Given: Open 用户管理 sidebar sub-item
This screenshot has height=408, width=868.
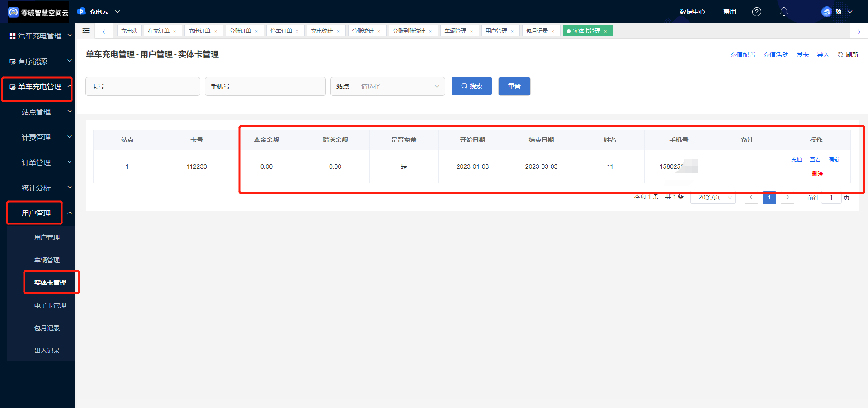Looking at the screenshot, I should (x=47, y=237).
